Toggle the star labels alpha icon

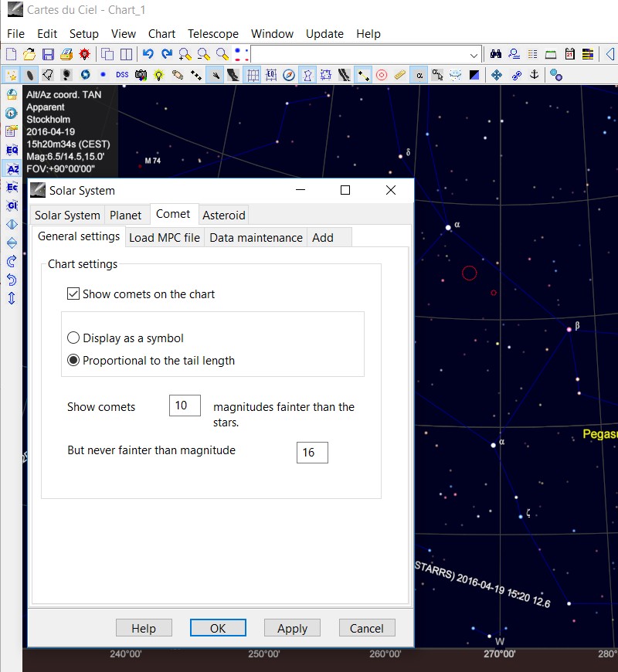tap(419, 76)
